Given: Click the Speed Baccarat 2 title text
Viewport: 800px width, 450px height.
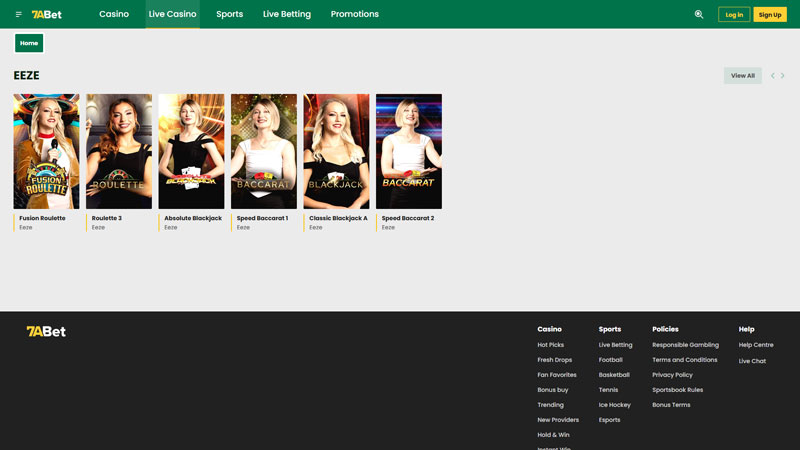Looking at the screenshot, I should [408, 218].
